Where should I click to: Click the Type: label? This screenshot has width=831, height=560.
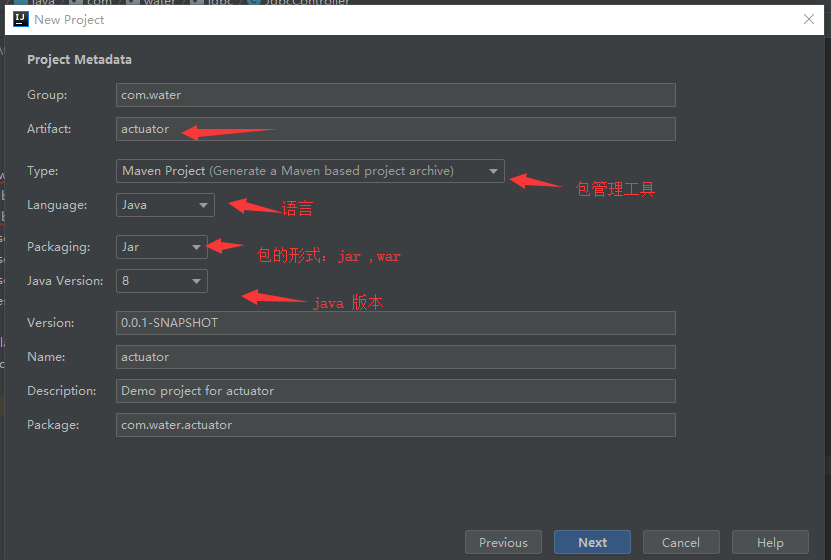click(42, 171)
